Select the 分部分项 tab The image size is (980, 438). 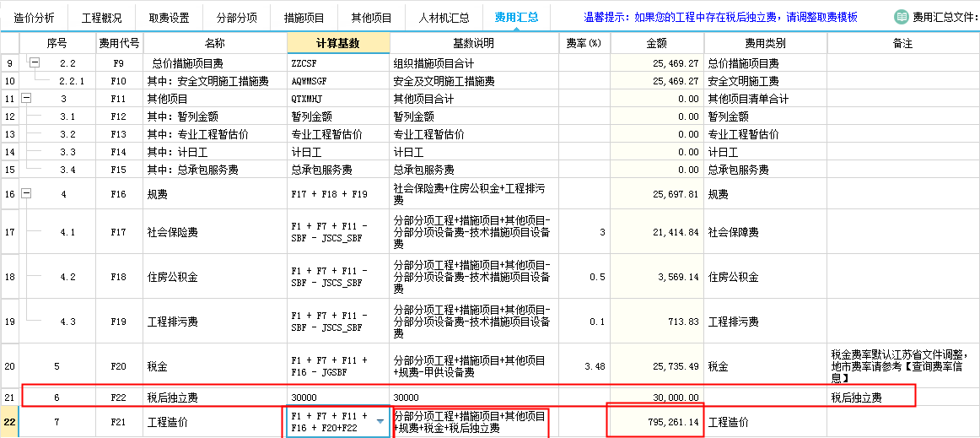click(237, 17)
